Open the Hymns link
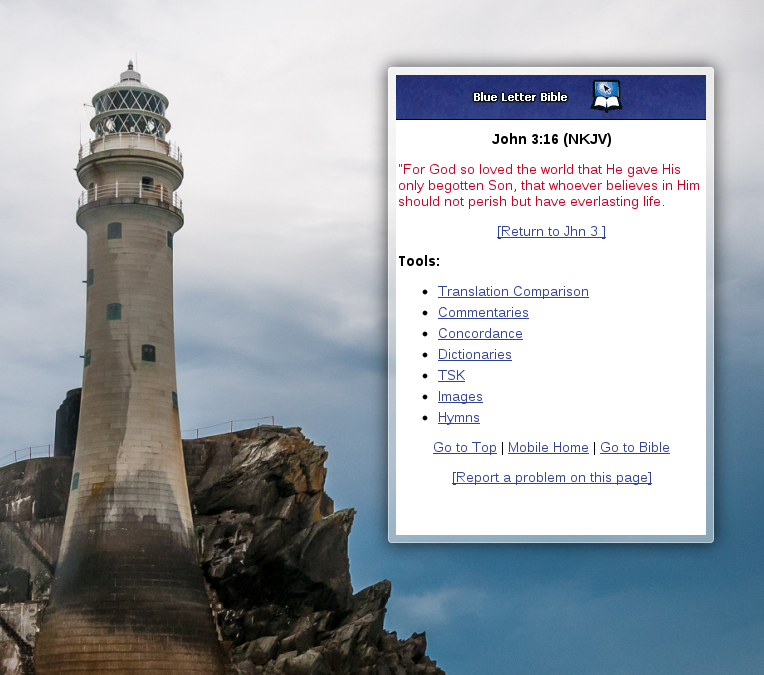764x675 pixels. 458,418
